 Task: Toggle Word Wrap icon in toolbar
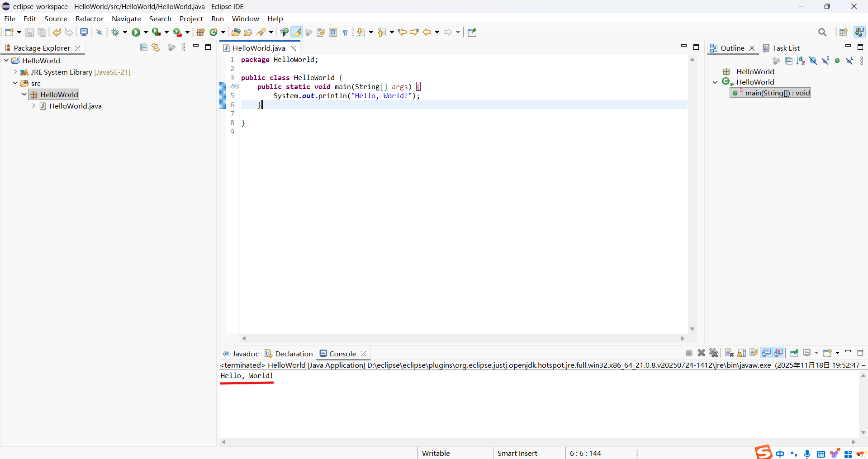pyautogui.click(x=321, y=32)
